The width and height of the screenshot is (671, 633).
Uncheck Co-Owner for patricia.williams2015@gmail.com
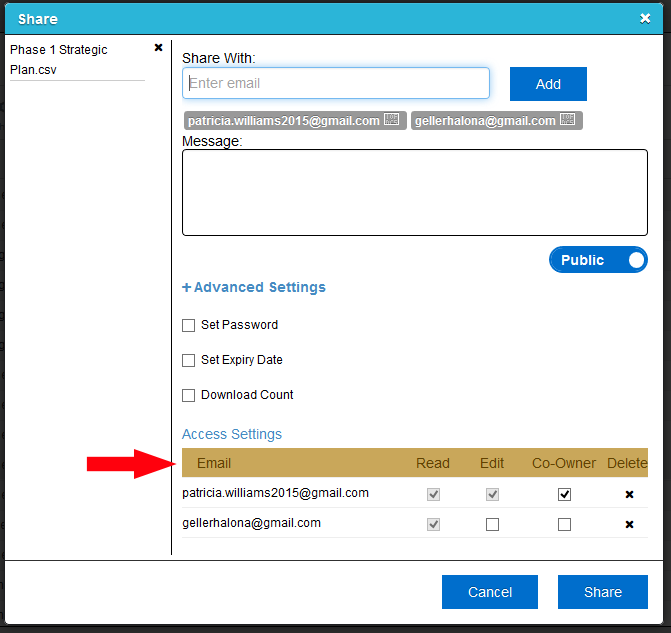[565, 494]
